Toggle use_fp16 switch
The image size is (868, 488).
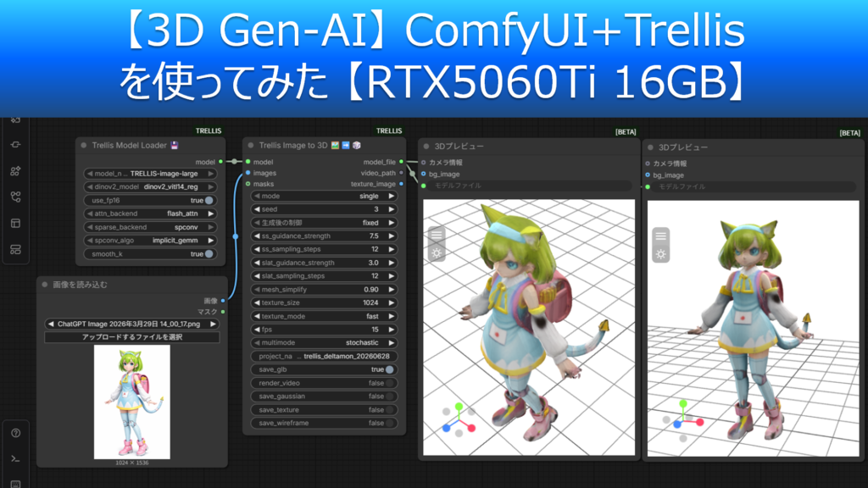(209, 200)
